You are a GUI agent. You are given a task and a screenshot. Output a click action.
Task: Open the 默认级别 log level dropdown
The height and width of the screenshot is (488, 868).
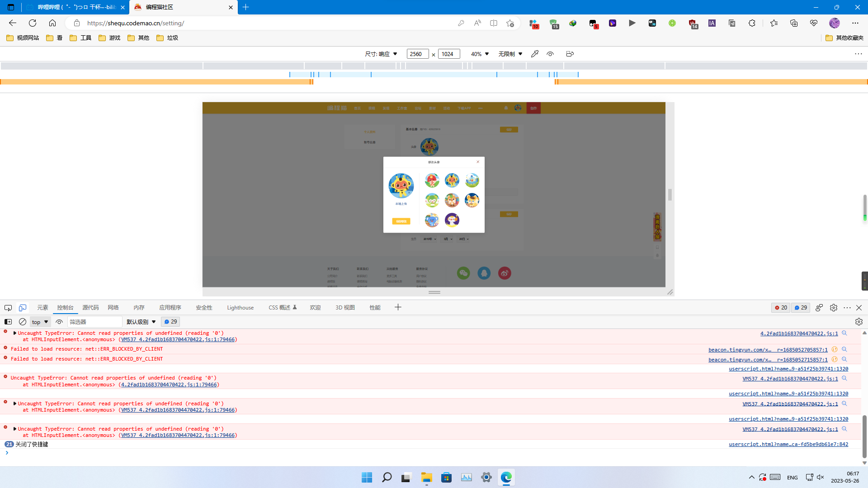141,322
